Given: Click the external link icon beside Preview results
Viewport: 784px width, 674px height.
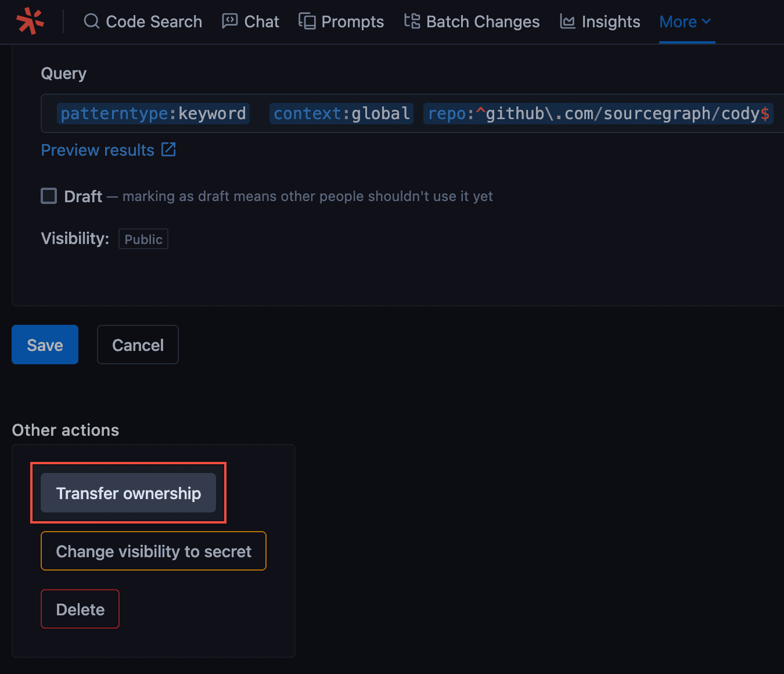Looking at the screenshot, I should pos(168,149).
